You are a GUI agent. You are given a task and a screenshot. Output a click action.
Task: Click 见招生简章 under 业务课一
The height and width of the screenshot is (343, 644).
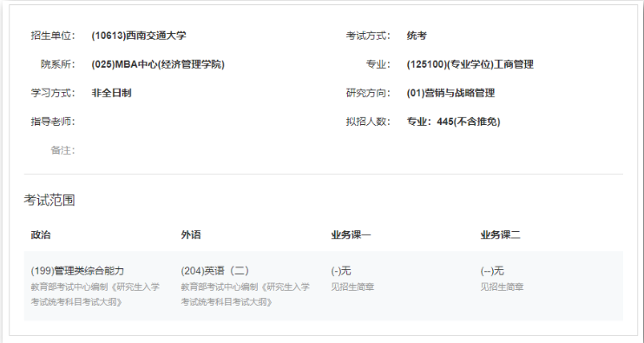click(x=352, y=287)
